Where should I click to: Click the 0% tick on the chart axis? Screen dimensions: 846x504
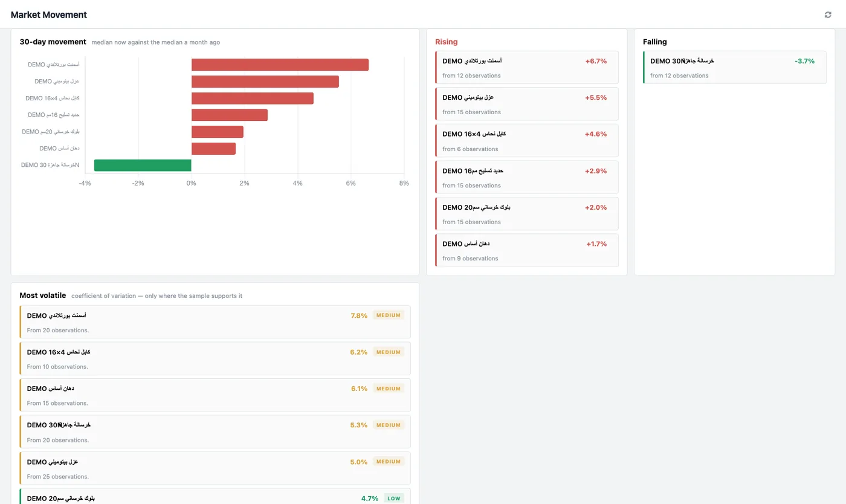point(192,183)
